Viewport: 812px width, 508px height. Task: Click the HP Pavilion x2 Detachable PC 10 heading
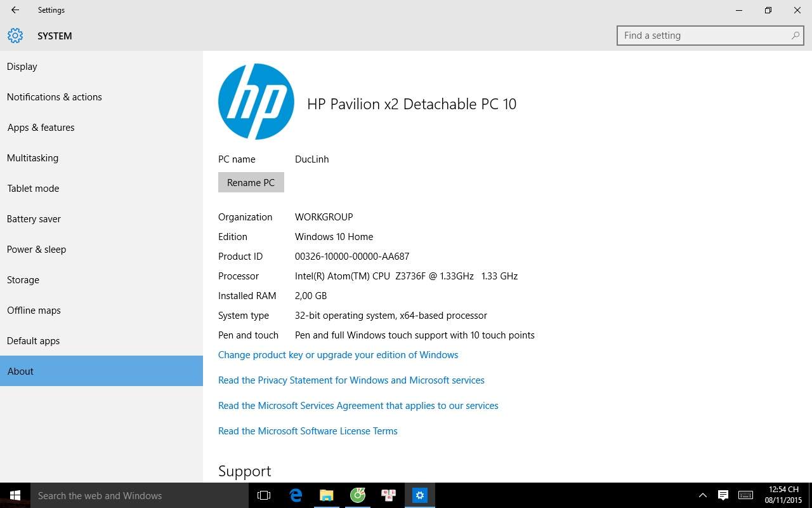pos(412,104)
